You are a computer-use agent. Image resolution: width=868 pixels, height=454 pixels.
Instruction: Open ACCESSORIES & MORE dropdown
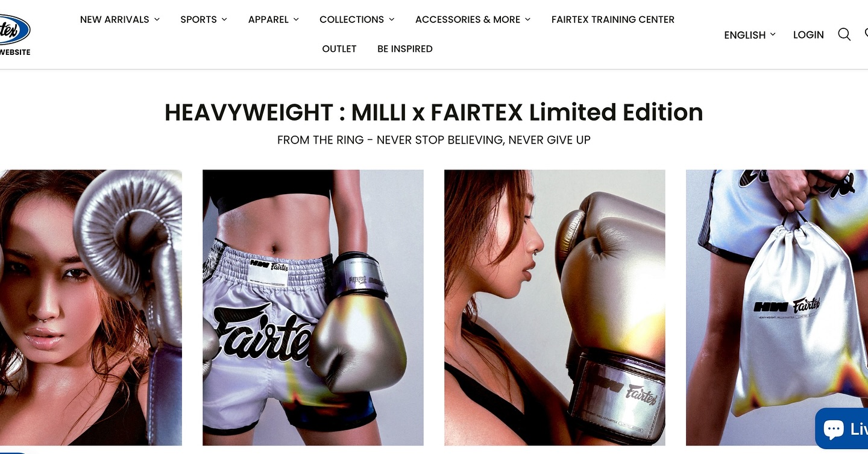tap(473, 19)
